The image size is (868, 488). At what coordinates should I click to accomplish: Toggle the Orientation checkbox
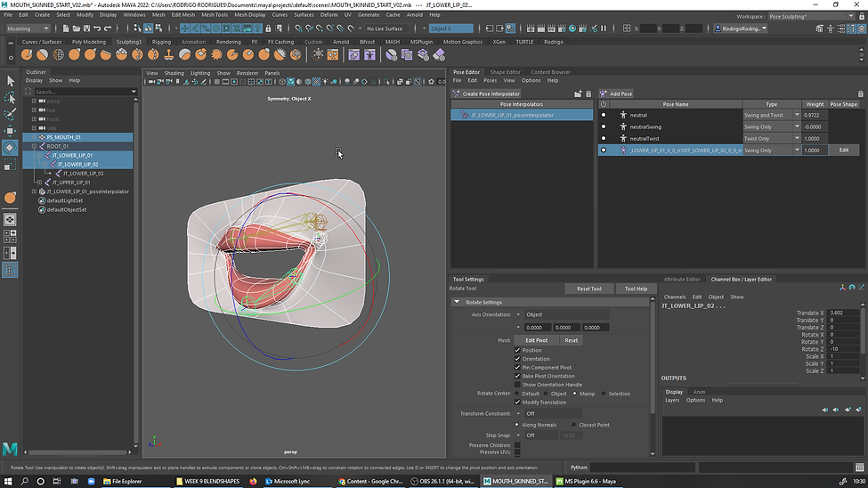click(x=517, y=359)
